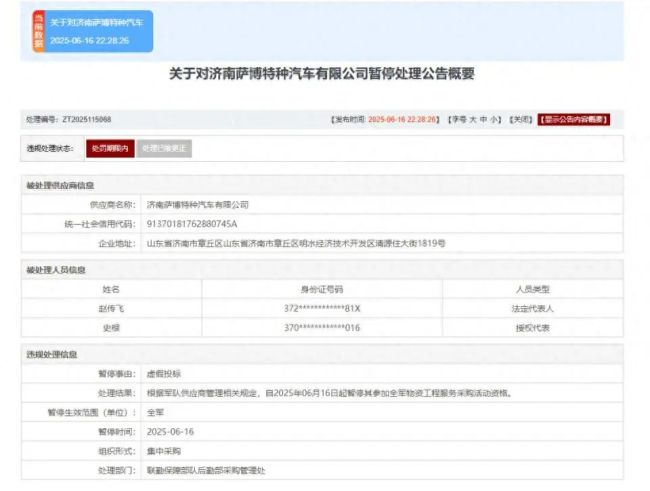Viewport: 650px width, 491px height.
Task: Click the 身份证号码 column header
Action: [x=322, y=289]
